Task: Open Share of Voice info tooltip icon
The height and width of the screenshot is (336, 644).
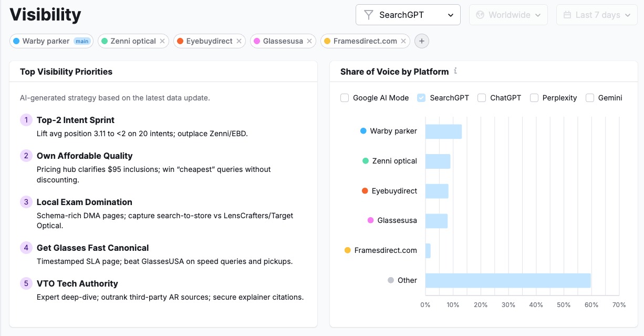Action: tap(455, 71)
